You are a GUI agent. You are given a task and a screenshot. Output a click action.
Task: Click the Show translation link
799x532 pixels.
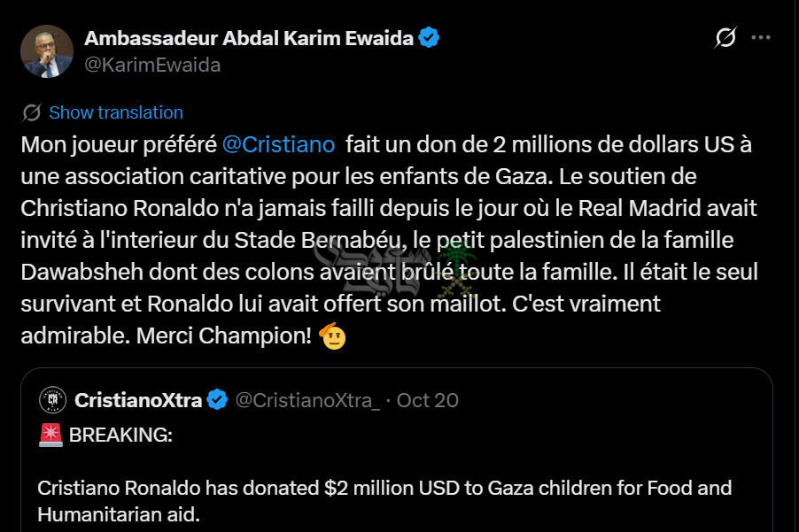[x=116, y=112]
